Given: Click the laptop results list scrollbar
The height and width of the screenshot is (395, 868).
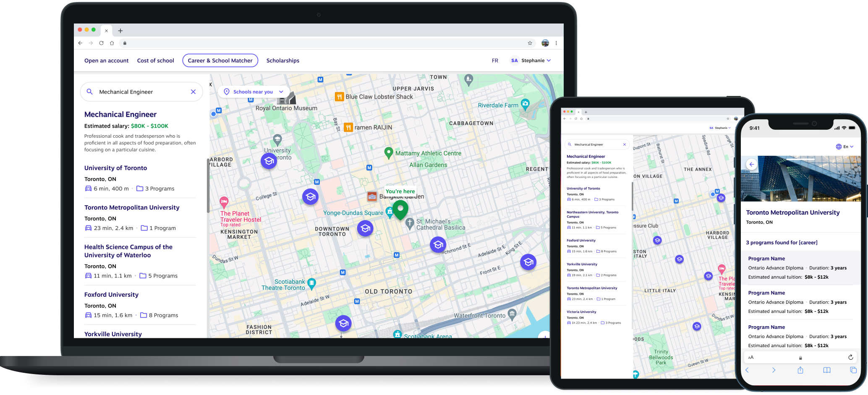Looking at the screenshot, I should coord(208,185).
